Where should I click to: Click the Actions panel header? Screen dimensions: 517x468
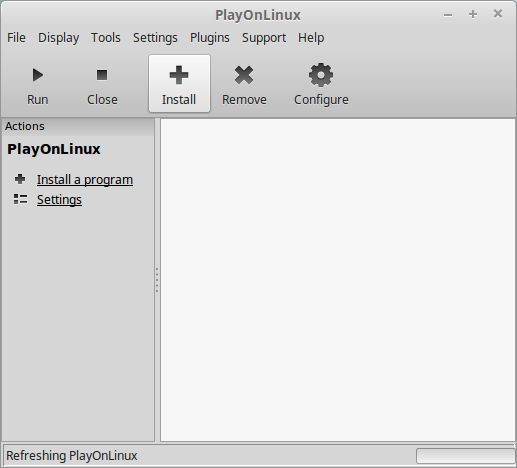(x=78, y=126)
